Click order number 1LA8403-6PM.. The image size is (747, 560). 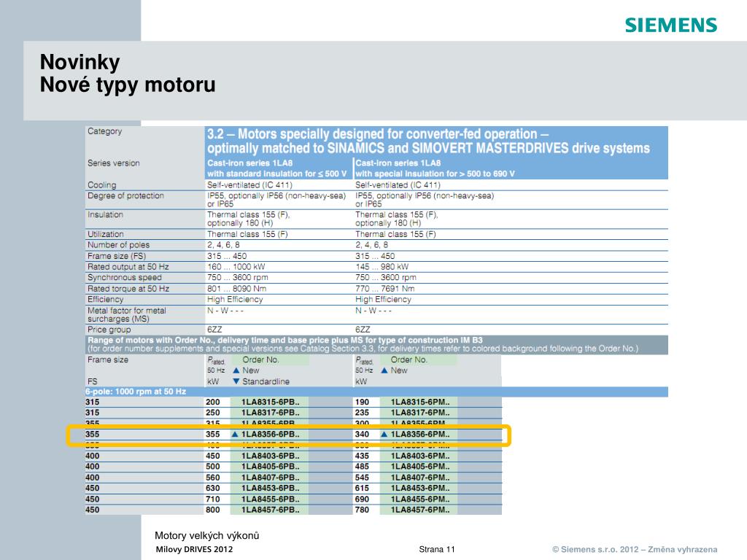point(420,456)
